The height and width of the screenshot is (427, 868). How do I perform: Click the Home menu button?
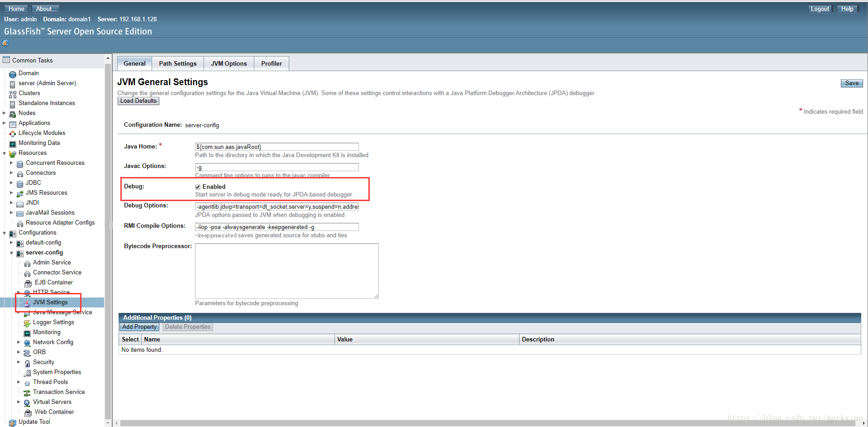point(16,9)
